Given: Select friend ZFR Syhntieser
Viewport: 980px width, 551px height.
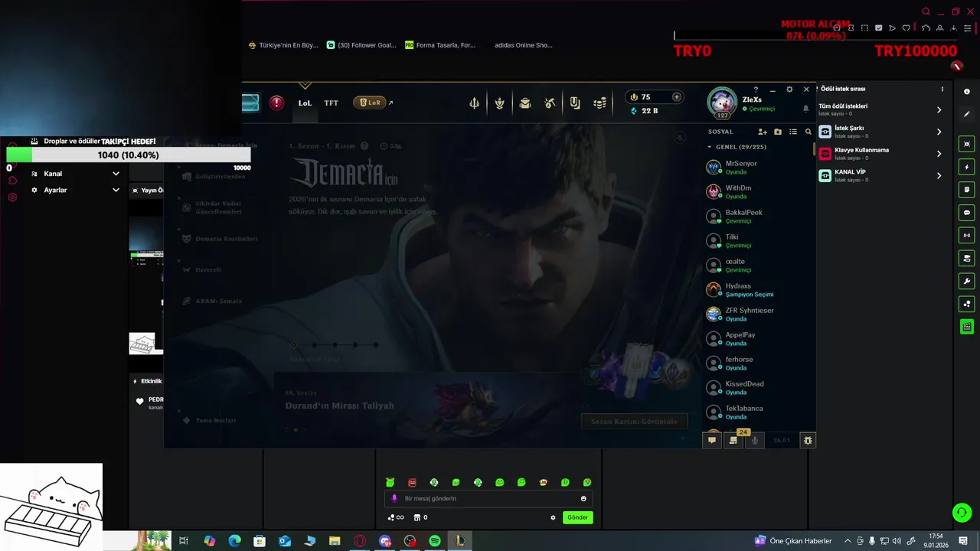Looking at the screenshot, I should click(x=758, y=314).
